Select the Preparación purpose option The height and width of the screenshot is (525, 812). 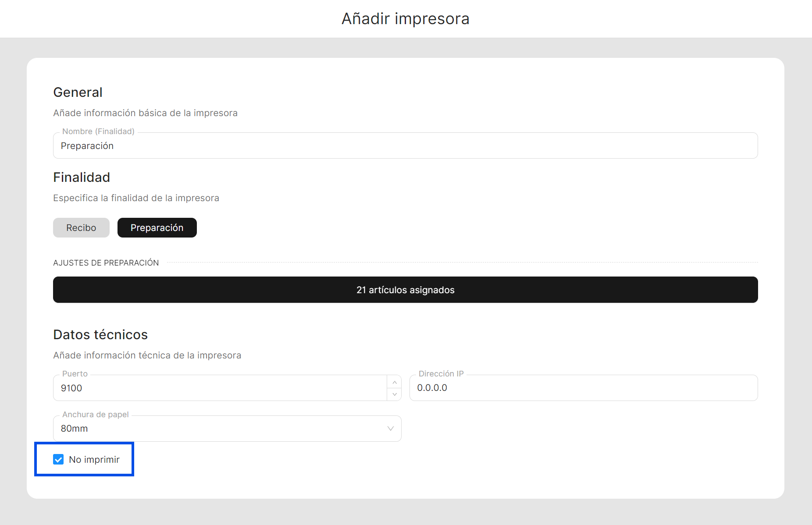tap(157, 228)
